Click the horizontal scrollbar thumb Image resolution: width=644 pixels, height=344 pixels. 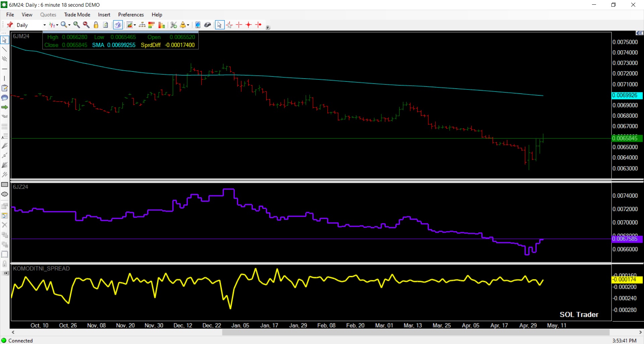click(x=415, y=332)
